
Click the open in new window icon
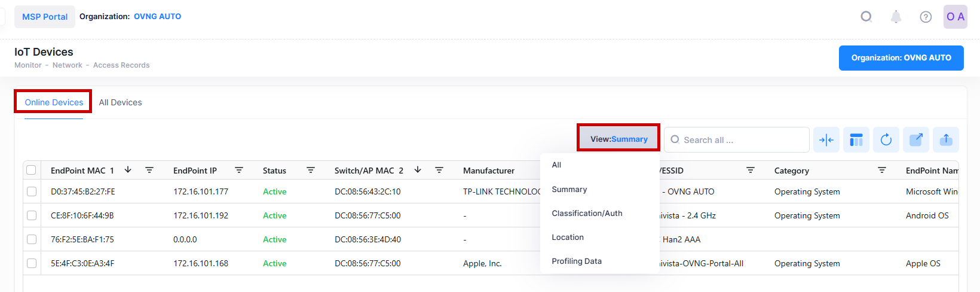coord(916,140)
